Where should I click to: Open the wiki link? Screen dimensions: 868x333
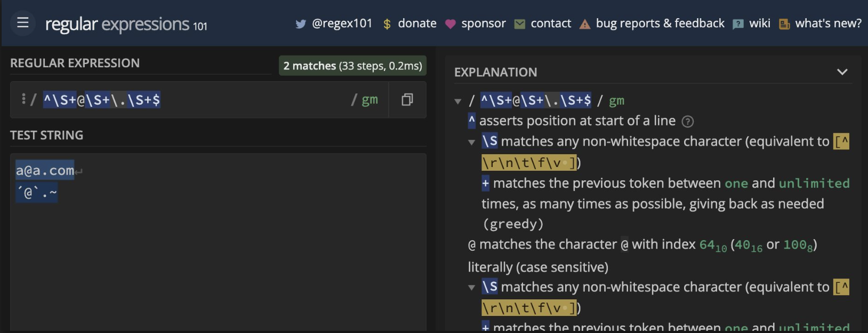(759, 23)
